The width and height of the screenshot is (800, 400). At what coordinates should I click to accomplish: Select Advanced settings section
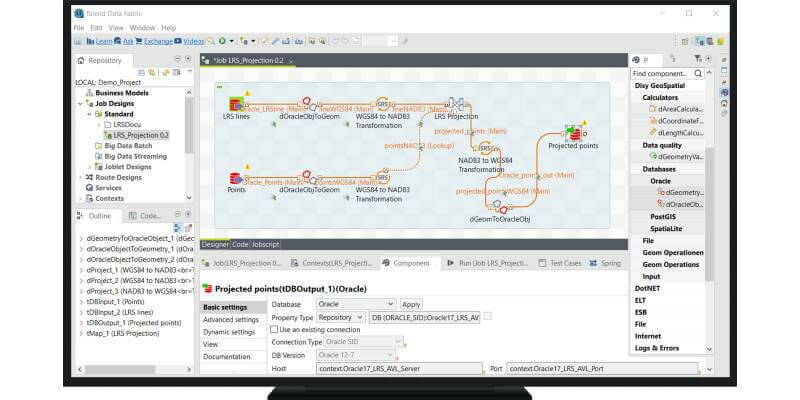(x=231, y=319)
